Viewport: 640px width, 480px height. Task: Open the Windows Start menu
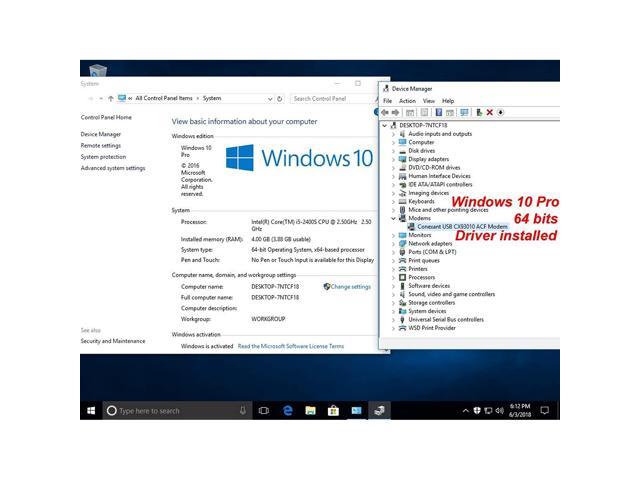click(90, 410)
